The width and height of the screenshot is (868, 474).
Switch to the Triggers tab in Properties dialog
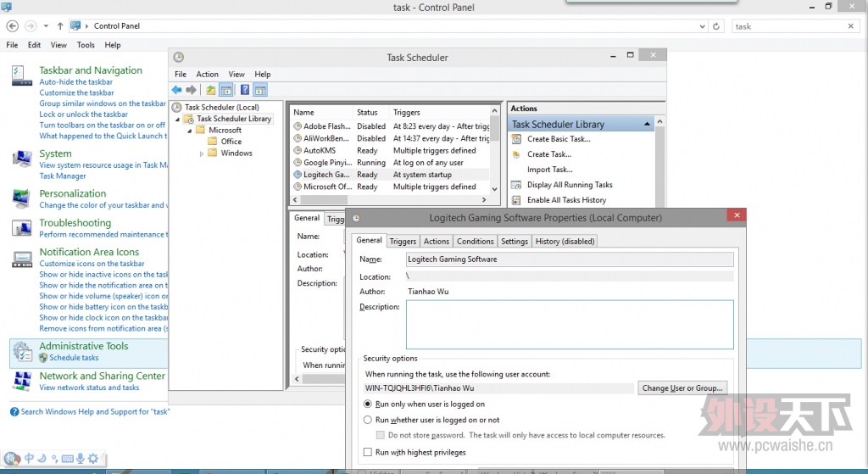[x=403, y=242]
